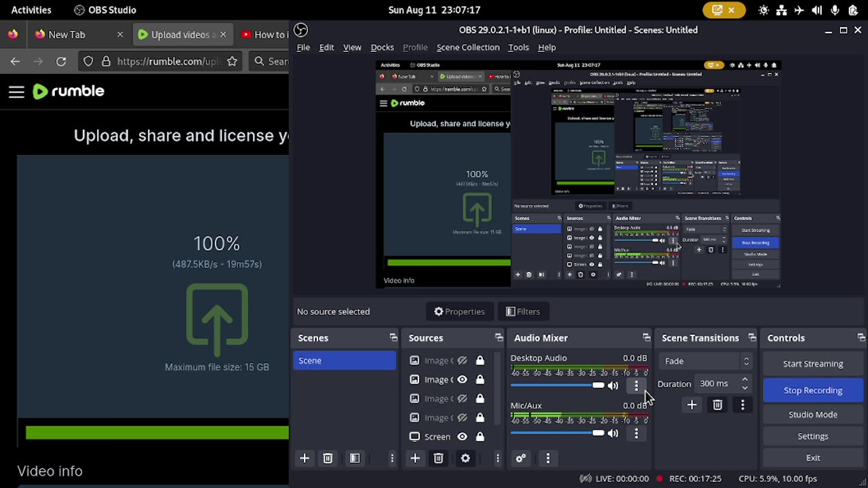This screenshot has height=488, width=868.
Task: Float the Audio Mixer dock corner icon
Action: coord(646,338)
